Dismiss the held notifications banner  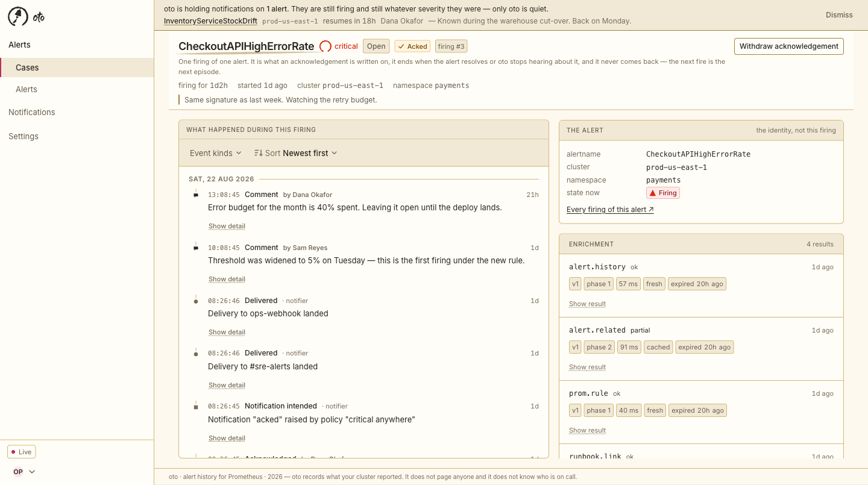pos(839,15)
